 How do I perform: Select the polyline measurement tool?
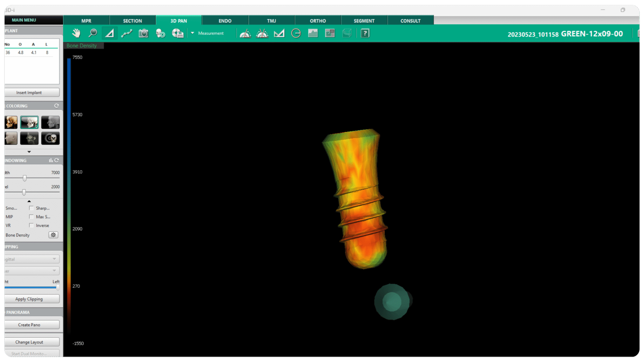tap(126, 33)
